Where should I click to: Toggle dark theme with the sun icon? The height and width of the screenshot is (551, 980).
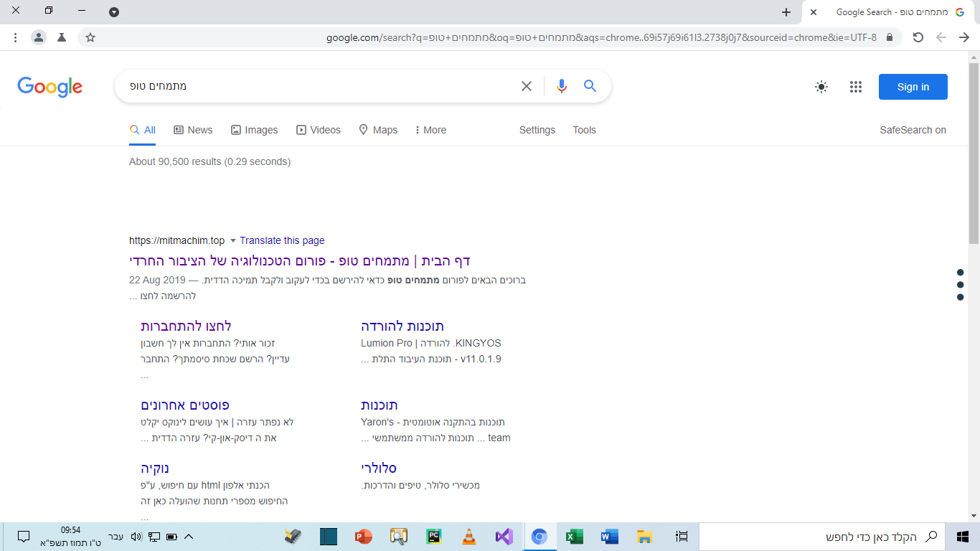pyautogui.click(x=821, y=87)
